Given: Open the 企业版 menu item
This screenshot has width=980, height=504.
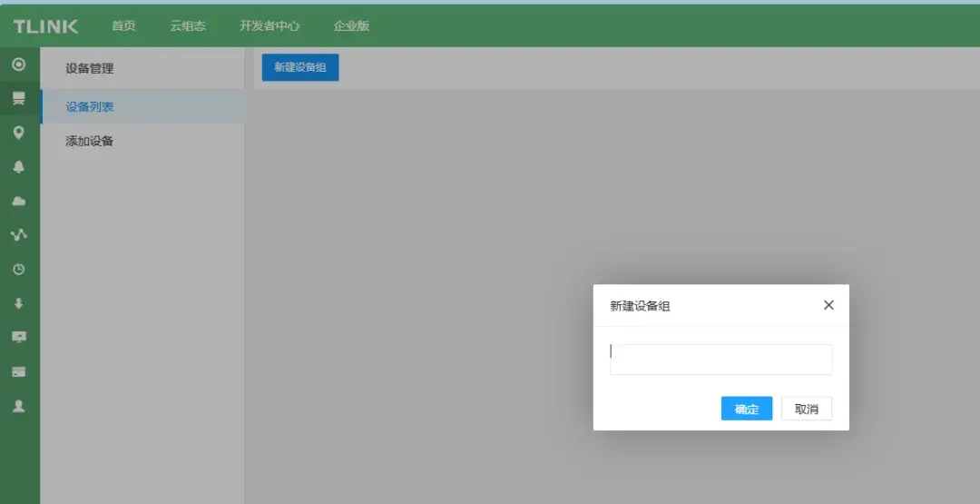Looking at the screenshot, I should coord(351,26).
